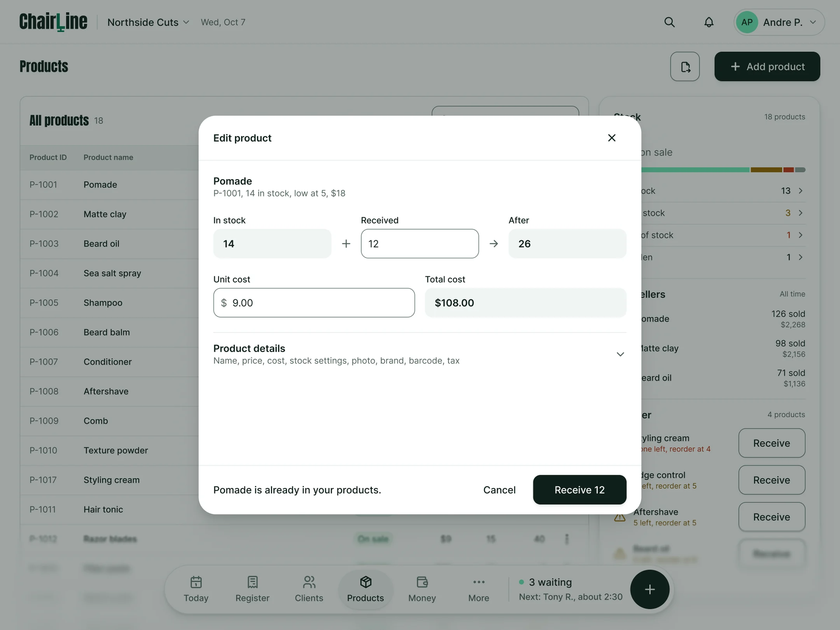Select the Matte clay row
This screenshot has height=630, width=840.
[x=109, y=214]
